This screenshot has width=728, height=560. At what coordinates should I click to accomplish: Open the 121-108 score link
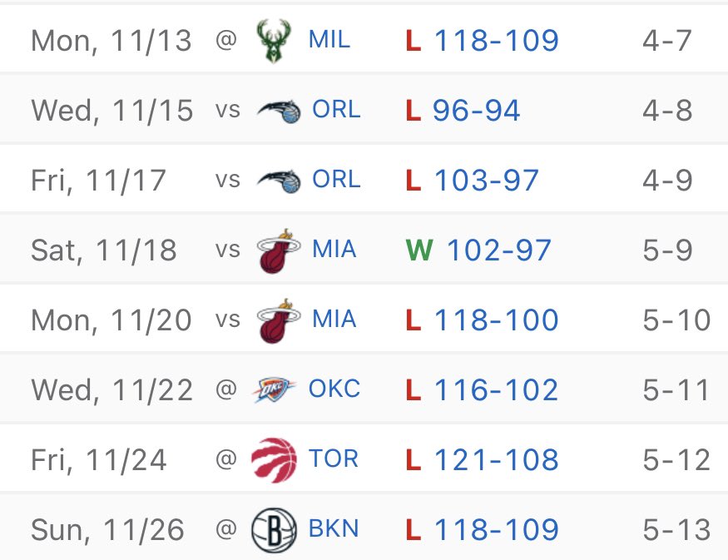pyautogui.click(x=497, y=459)
